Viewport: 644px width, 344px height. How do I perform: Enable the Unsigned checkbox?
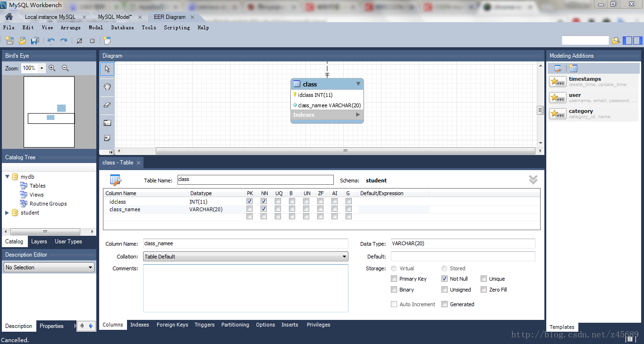[444, 290]
